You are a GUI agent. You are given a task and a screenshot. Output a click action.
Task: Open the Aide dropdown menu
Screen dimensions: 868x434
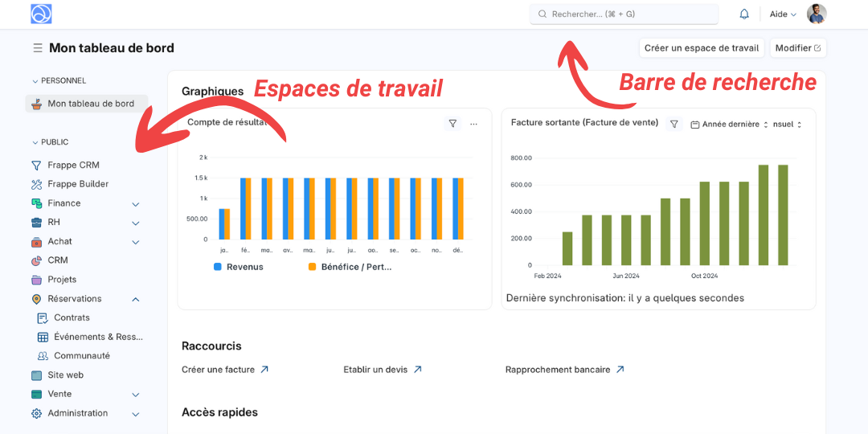(x=783, y=14)
